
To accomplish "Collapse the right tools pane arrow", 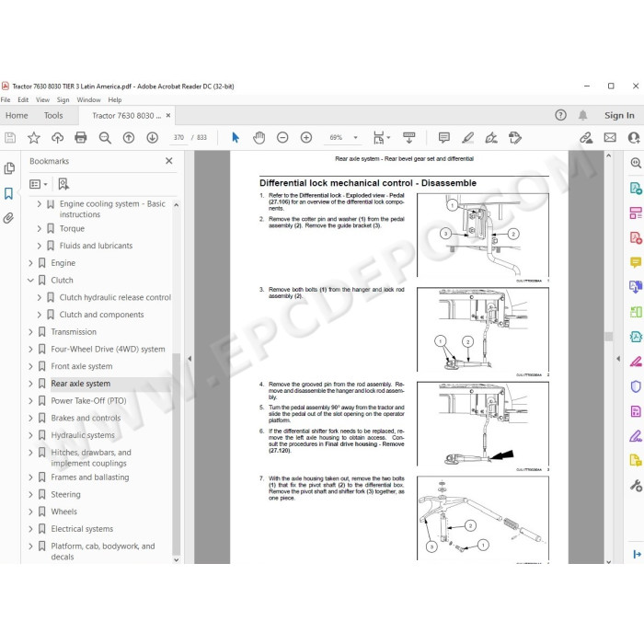I will coord(618,359).
